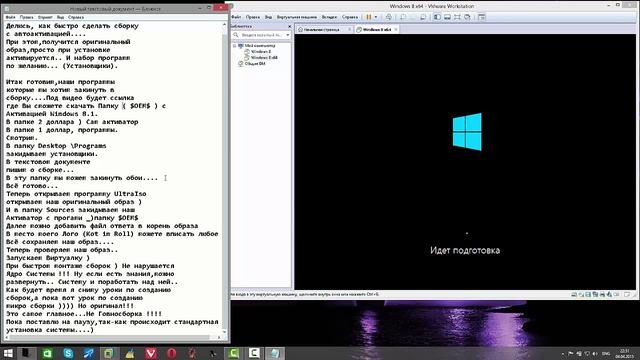This screenshot has width=640, height=360.
Task: Click the stretch view icon in VMware status bar
Action: (x=627, y=294)
